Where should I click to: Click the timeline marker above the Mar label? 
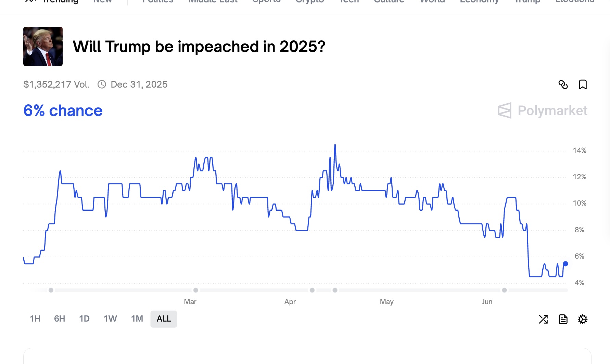(196, 290)
